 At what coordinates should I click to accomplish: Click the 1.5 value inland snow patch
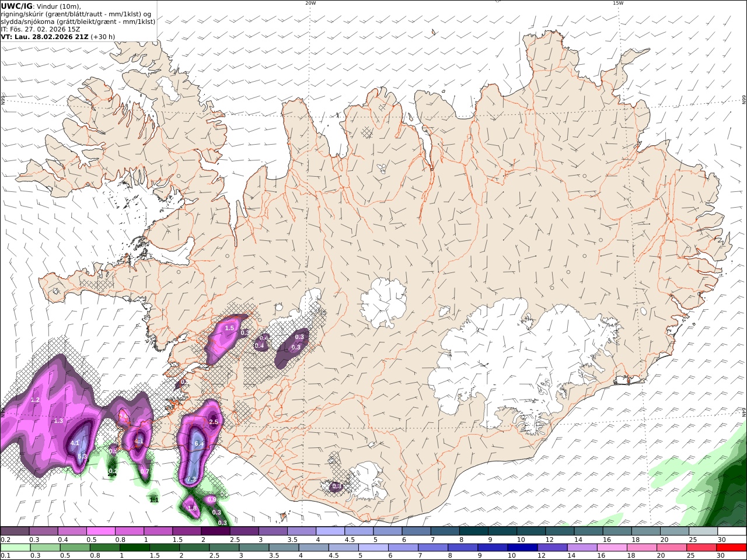(229, 328)
